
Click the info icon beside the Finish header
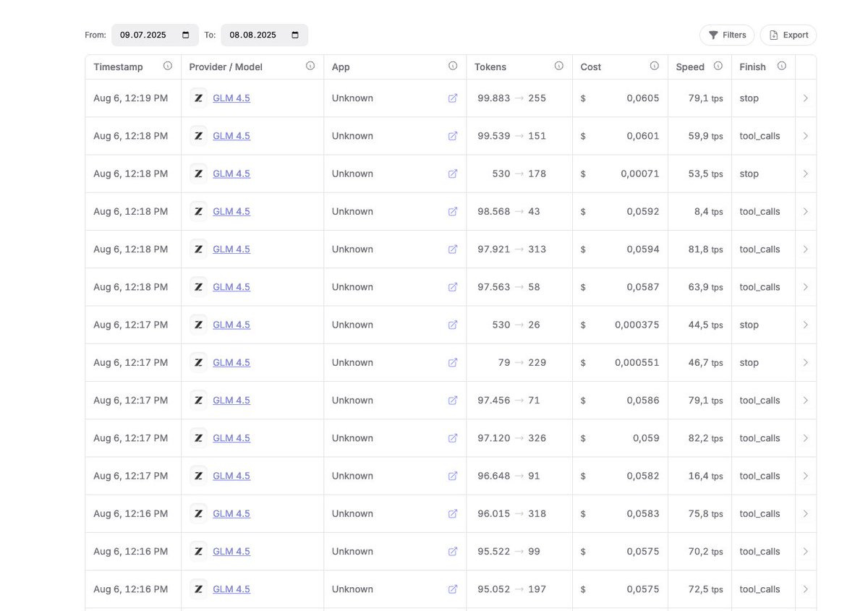pyautogui.click(x=782, y=66)
